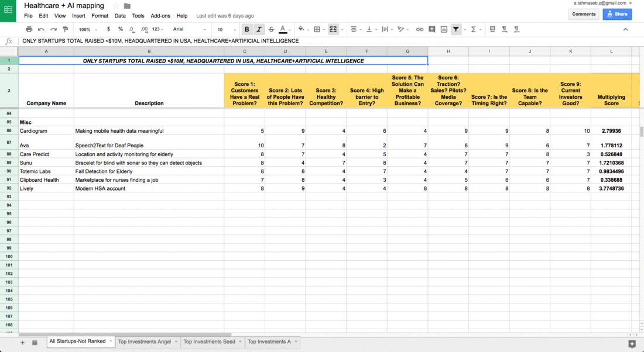Format as currency with dollar sign

(108, 29)
